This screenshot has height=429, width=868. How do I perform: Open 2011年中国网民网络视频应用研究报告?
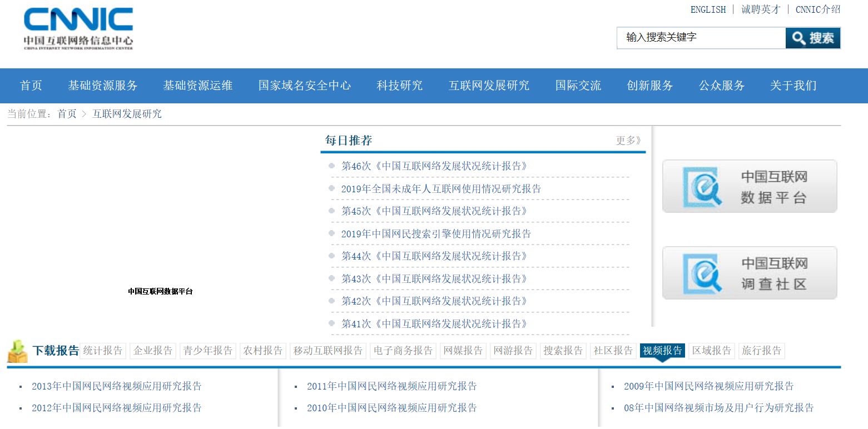392,386
